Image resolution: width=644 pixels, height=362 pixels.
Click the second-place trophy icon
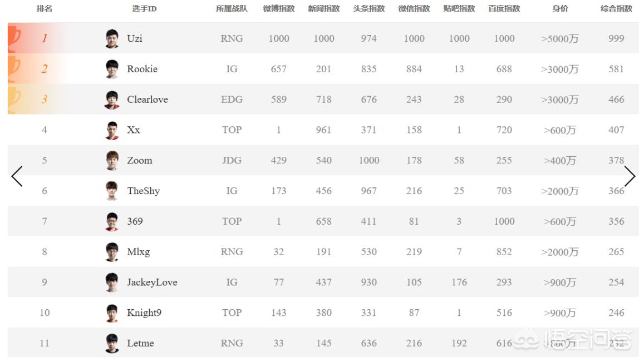pos(14,69)
